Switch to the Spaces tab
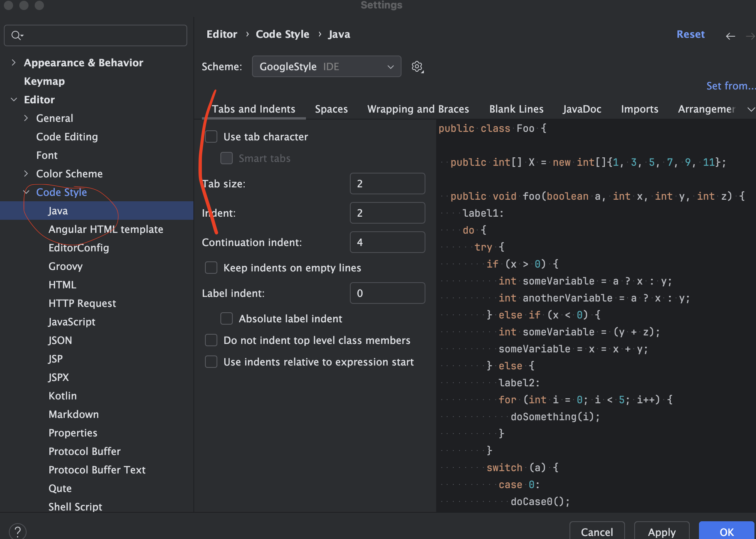This screenshot has width=756, height=539. (331, 109)
